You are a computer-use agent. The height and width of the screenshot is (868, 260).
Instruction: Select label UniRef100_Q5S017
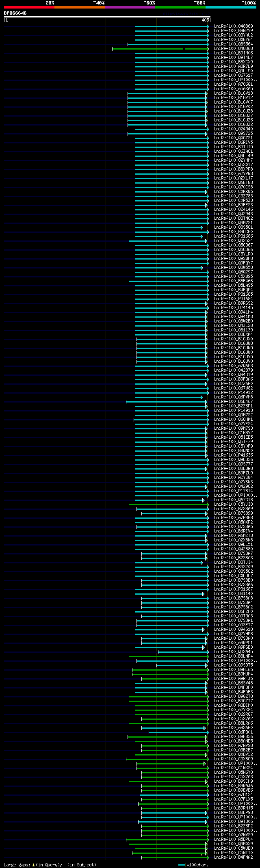(x=233, y=165)
